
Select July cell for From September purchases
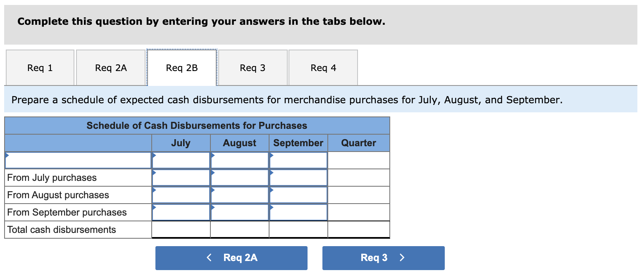click(181, 212)
